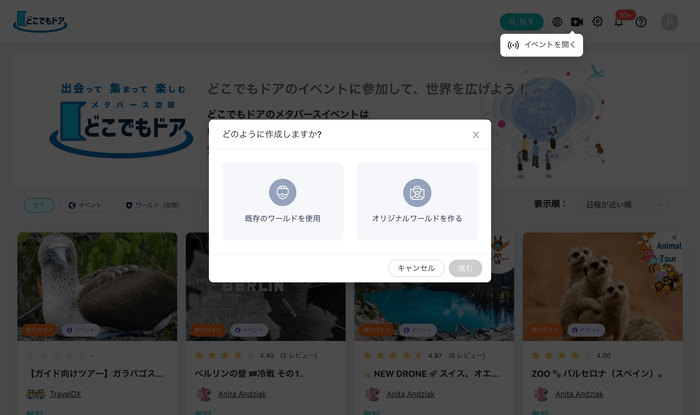This screenshot has height=415, width=700.
Task: Click イベント badge on meerkat card
Action: pyautogui.click(x=586, y=330)
